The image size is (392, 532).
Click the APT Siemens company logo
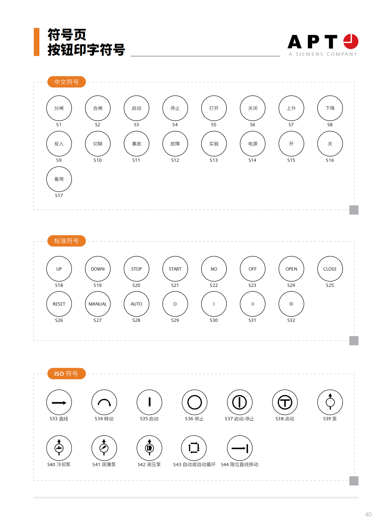[323, 45]
